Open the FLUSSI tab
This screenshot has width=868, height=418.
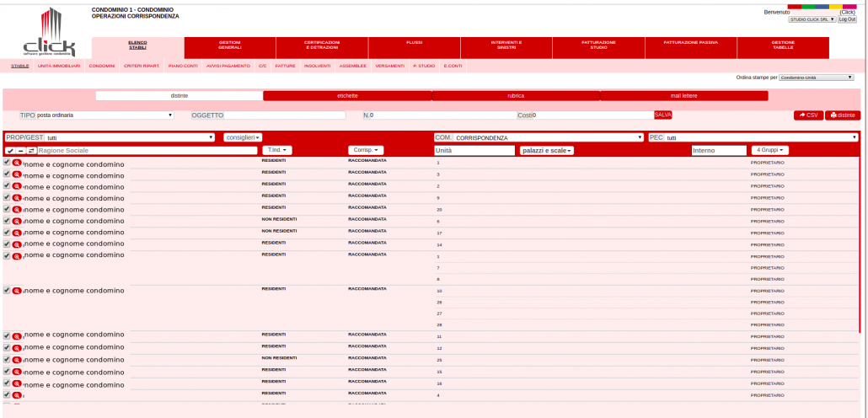coord(414,47)
